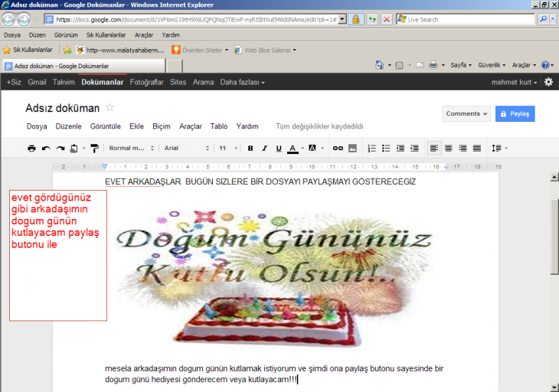Click the birthday cake image in document
This screenshot has width=559, height=392.
click(274, 278)
